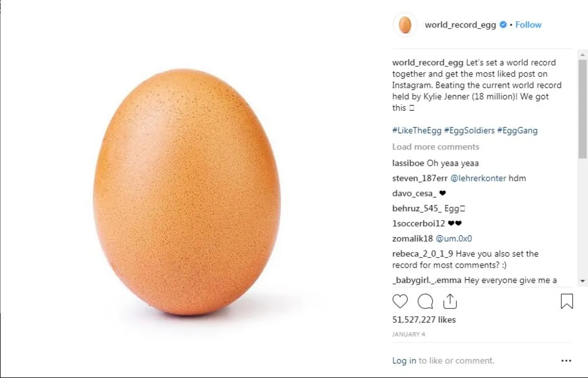
Task: Open the #LikeTheEgg hashtag
Action: [416, 130]
